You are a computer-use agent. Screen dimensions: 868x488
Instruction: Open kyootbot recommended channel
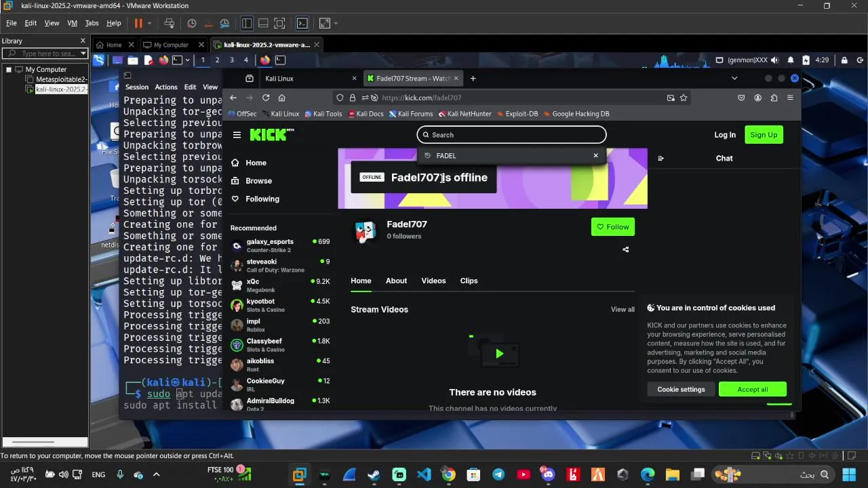(x=280, y=305)
